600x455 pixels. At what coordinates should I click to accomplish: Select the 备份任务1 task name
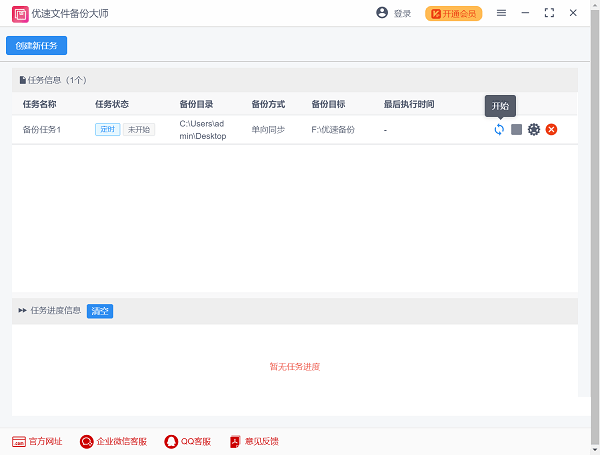tap(42, 130)
